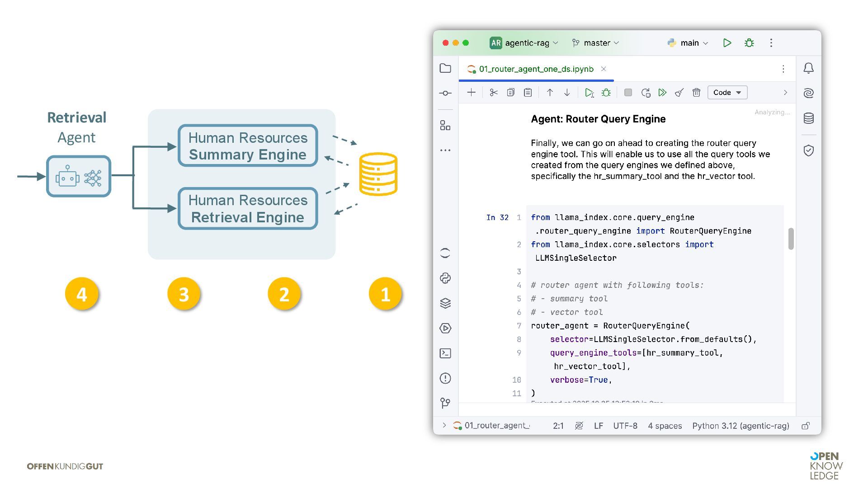This screenshot has height=488, width=868.
Task: Click Python 3.12 (agentic-rag) interpreter
Action: click(x=741, y=426)
